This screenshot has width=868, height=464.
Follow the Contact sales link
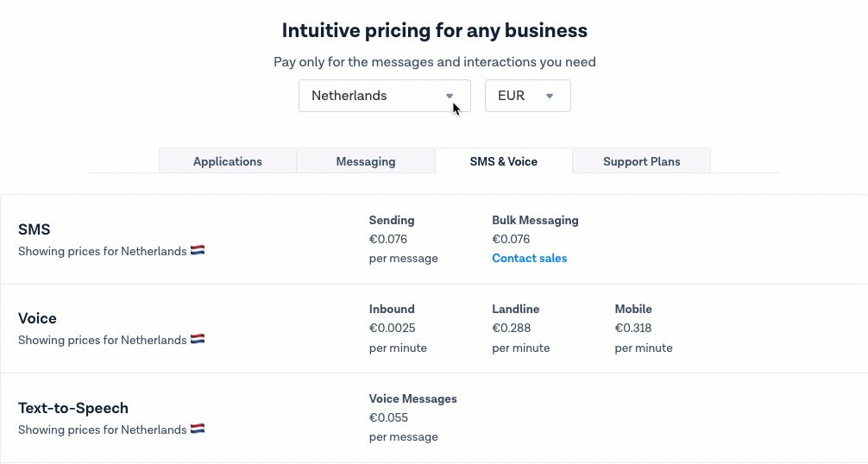pyautogui.click(x=530, y=258)
